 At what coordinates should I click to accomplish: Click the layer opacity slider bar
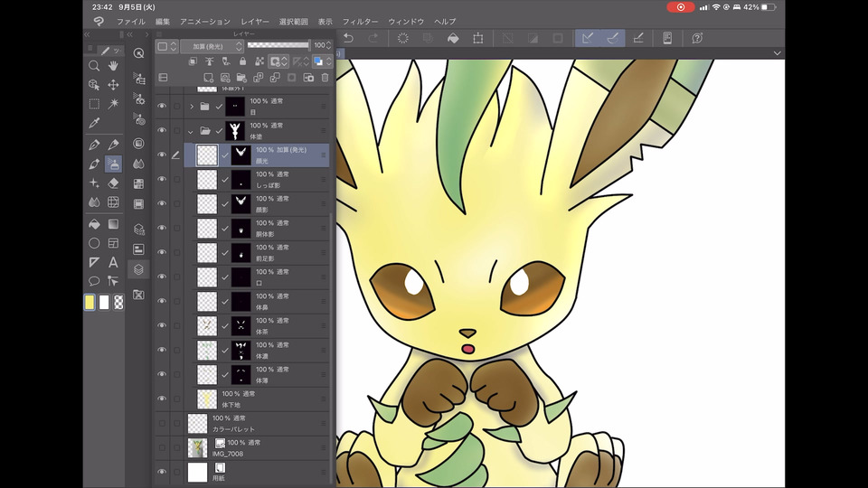pyautogui.click(x=278, y=45)
